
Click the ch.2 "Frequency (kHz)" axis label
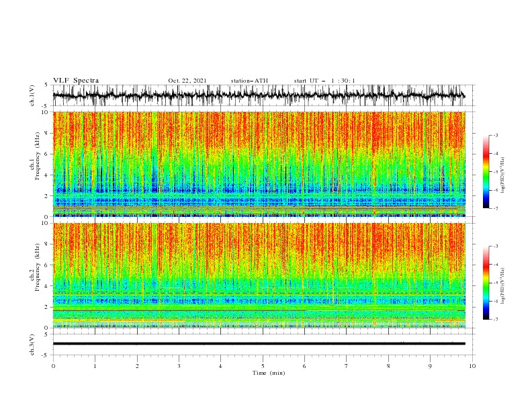coord(38,267)
